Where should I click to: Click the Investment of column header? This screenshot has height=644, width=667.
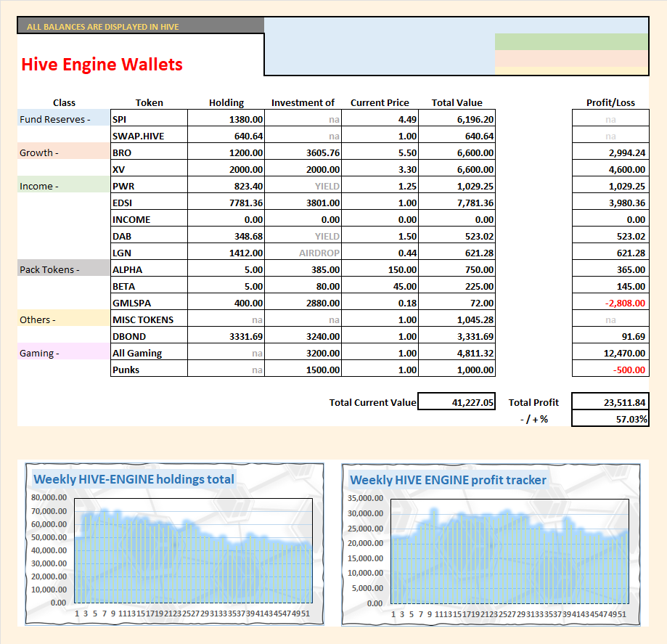point(303,102)
